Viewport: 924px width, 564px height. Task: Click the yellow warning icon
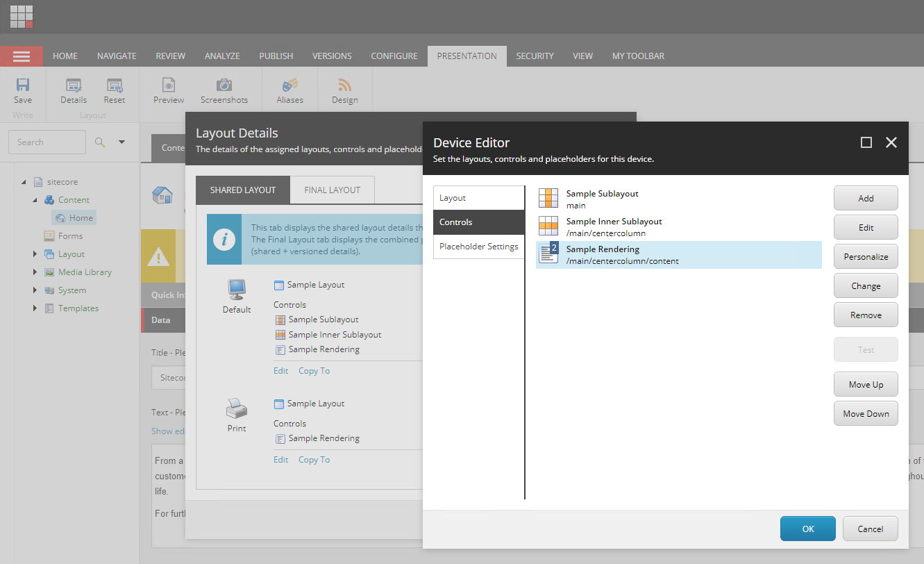point(159,258)
